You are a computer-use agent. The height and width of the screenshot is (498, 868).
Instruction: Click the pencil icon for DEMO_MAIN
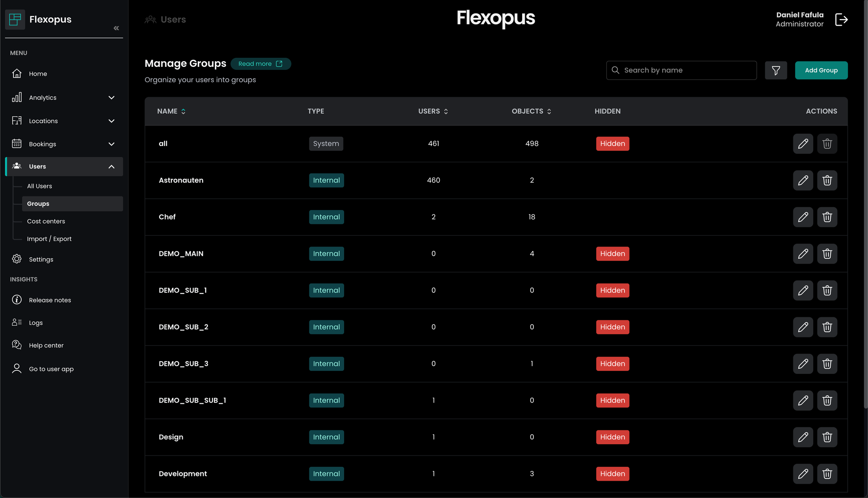(x=803, y=254)
